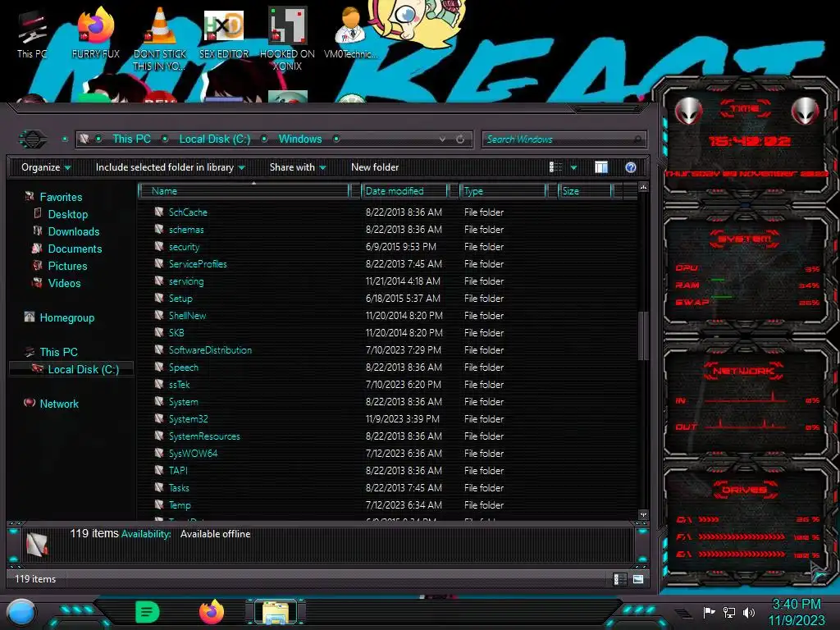Launch the HOOKED ON XONIX shortcut

coord(287,39)
